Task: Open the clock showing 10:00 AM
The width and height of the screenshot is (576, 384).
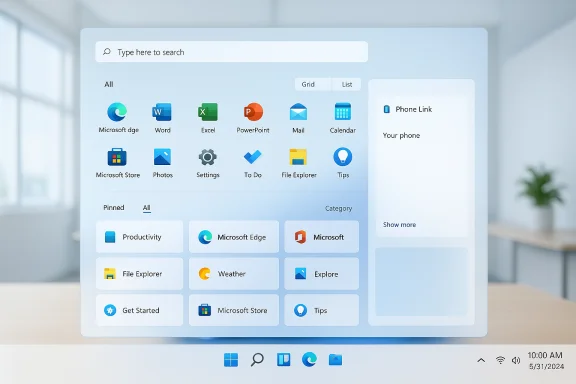Action: pos(545,355)
